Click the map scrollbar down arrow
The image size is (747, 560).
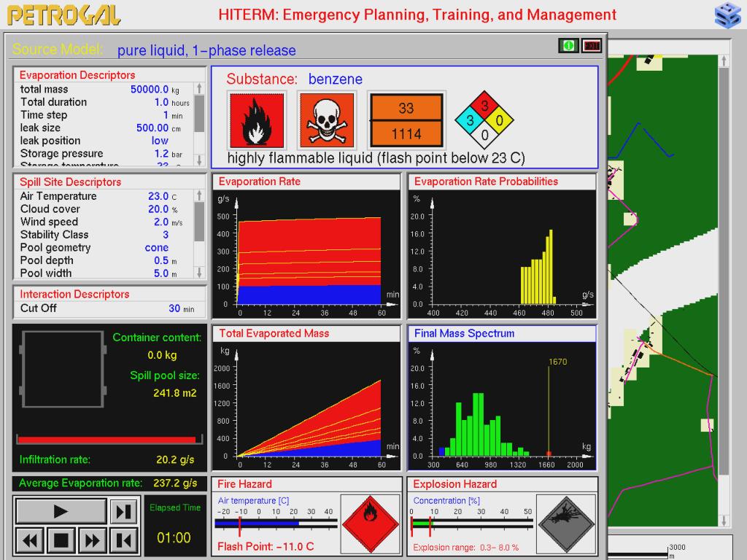click(x=724, y=521)
